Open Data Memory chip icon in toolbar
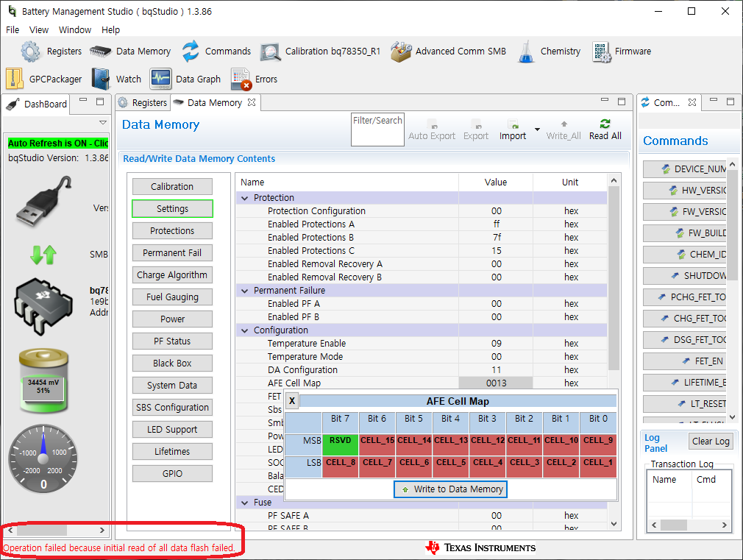This screenshot has width=743, height=560. [100, 52]
